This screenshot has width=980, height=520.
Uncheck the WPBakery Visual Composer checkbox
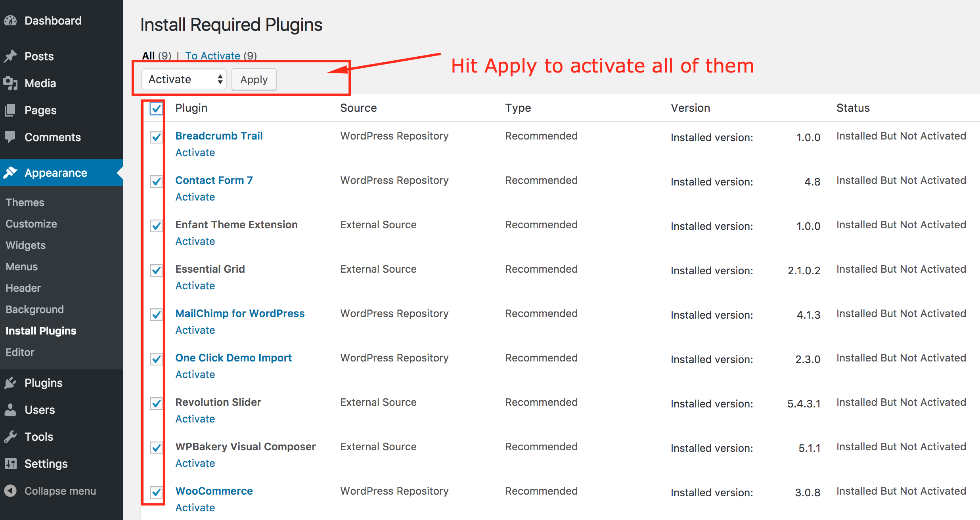156,448
